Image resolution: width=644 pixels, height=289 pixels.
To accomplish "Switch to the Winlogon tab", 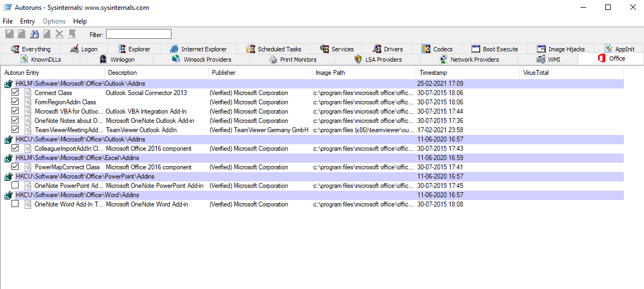I will point(117,60).
